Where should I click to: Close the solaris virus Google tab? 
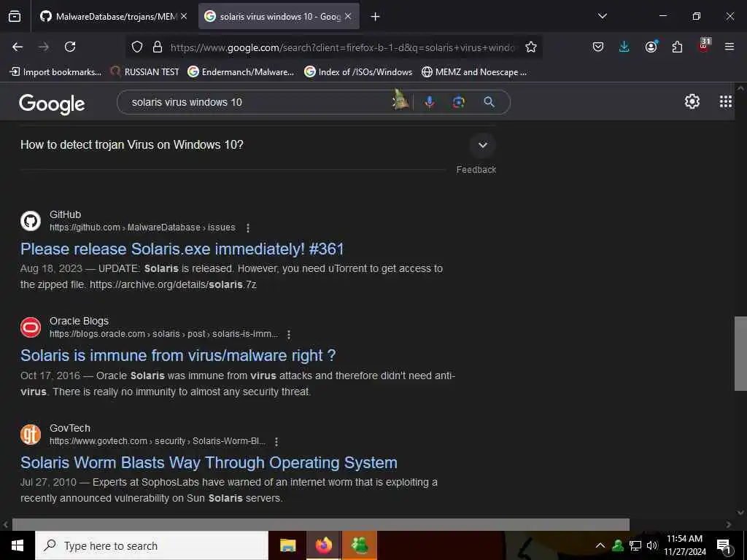coord(348,16)
